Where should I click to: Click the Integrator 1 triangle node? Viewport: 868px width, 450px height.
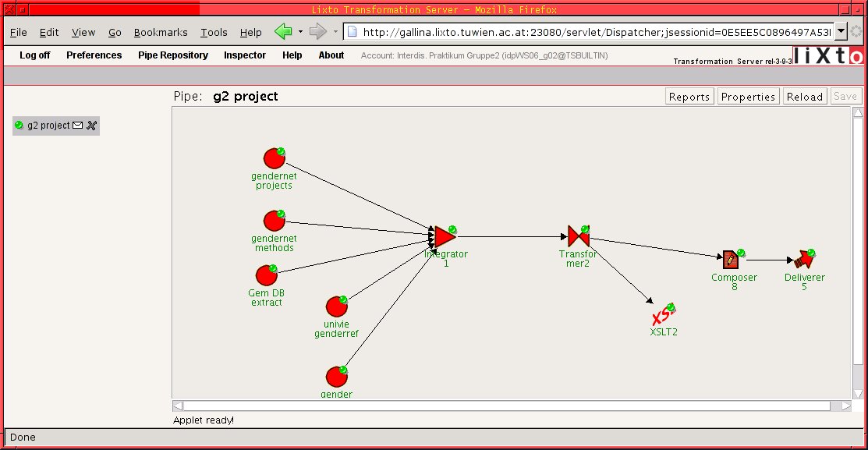pyautogui.click(x=445, y=236)
